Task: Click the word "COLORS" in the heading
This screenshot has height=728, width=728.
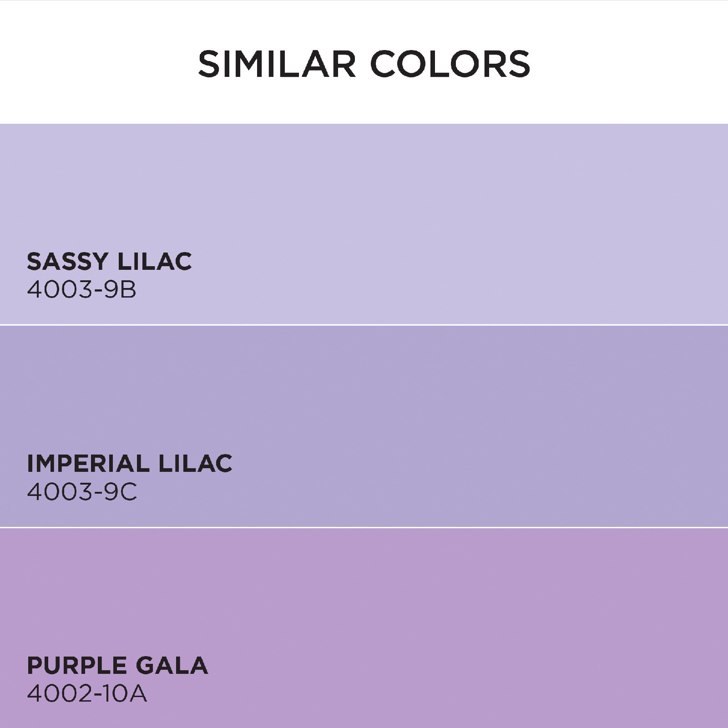Action: 451,64
